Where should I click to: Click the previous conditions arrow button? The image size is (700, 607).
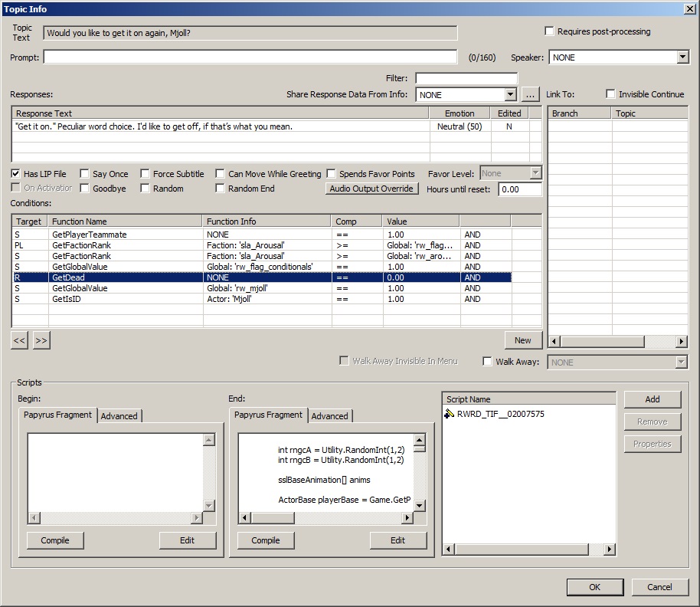19,341
